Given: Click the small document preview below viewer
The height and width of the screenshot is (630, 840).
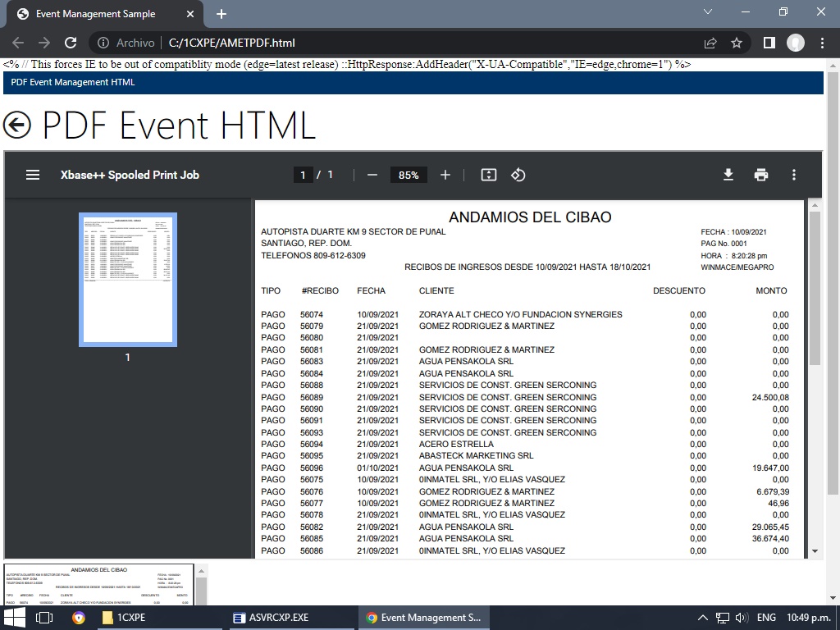Looking at the screenshot, I should (x=98, y=584).
